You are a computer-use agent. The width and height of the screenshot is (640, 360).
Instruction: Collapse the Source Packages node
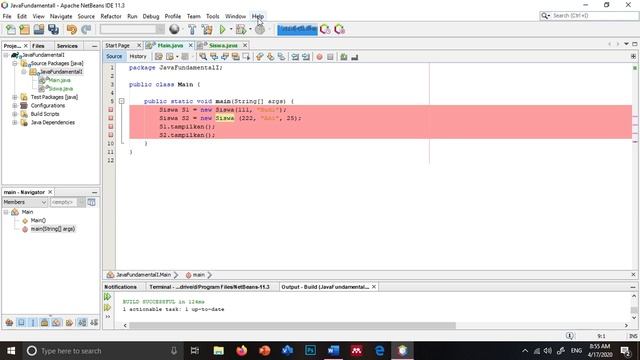[x=15, y=63]
